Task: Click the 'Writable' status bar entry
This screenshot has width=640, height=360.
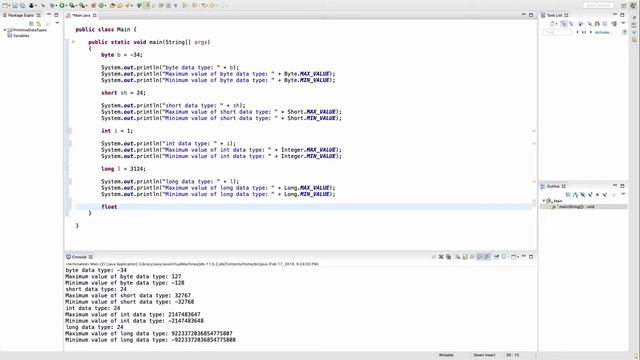Action: (446, 355)
